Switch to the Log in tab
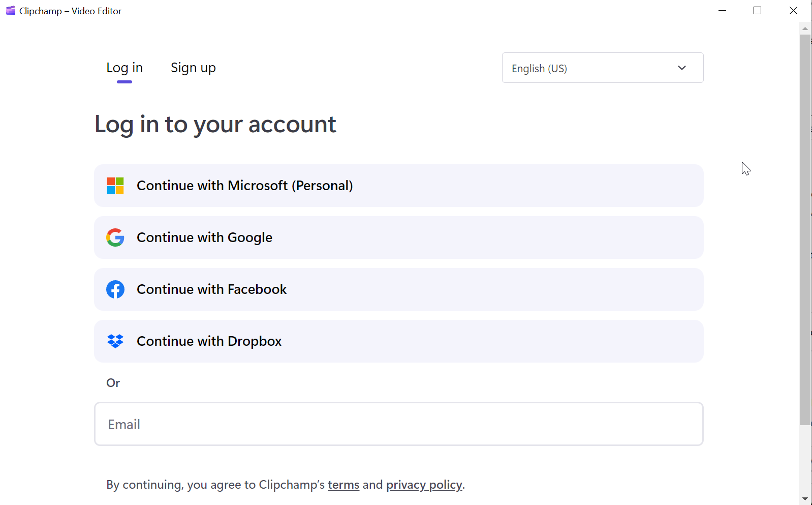This screenshot has height=505, width=812. (124, 68)
